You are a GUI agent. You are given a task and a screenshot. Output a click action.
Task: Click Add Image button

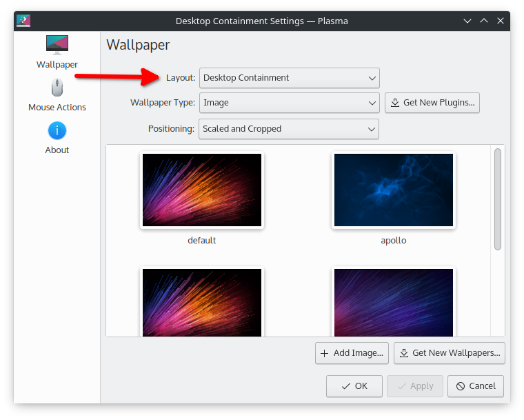pos(352,353)
